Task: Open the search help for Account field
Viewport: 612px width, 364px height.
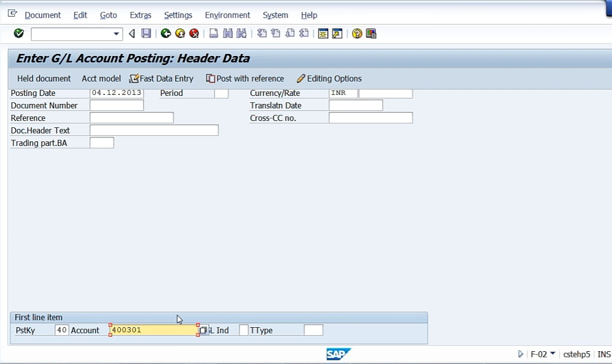Action: click(x=203, y=330)
